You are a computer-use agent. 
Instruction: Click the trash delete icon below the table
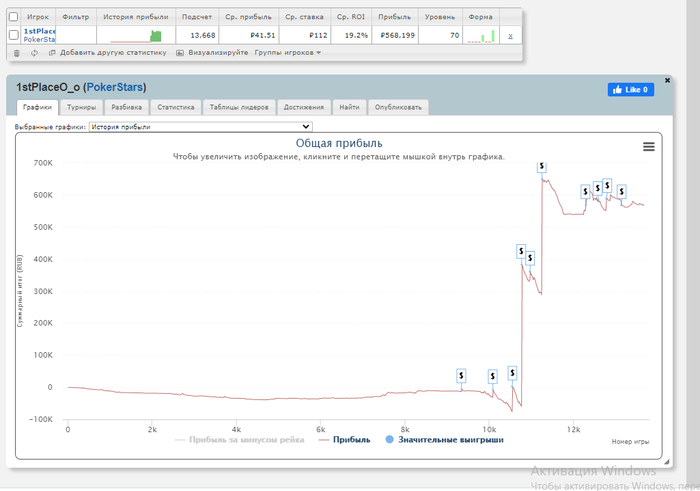point(15,52)
